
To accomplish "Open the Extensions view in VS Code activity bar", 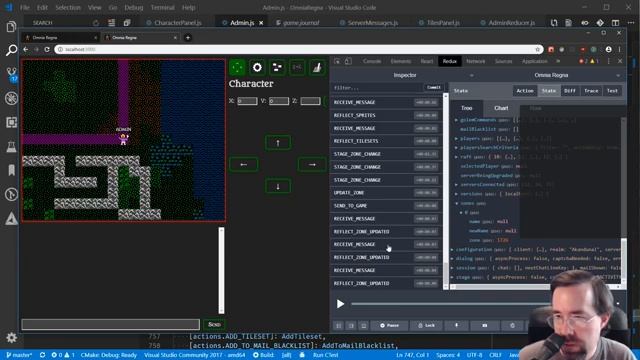I will [11, 122].
